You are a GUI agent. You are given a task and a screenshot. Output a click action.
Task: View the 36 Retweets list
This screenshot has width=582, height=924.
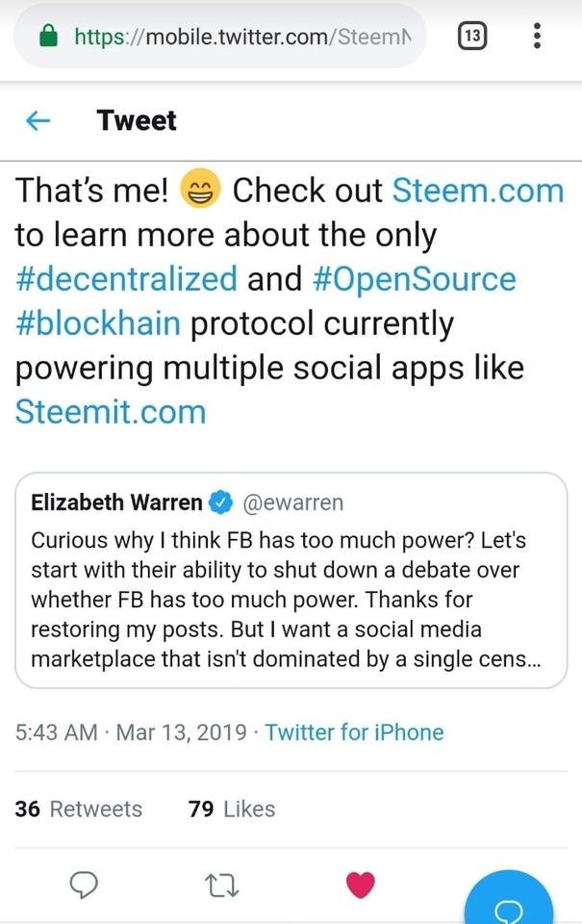[78, 809]
